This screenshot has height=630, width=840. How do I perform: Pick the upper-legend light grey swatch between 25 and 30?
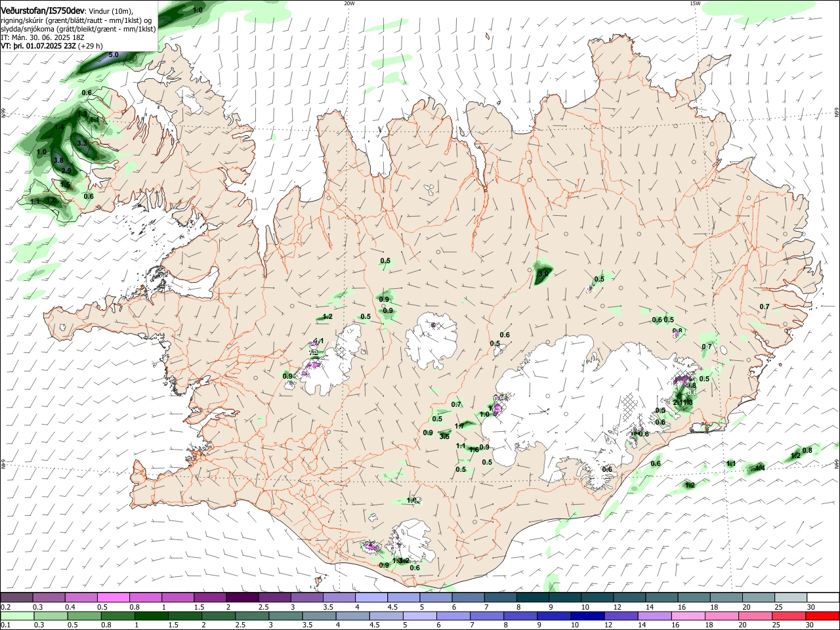pos(791,598)
